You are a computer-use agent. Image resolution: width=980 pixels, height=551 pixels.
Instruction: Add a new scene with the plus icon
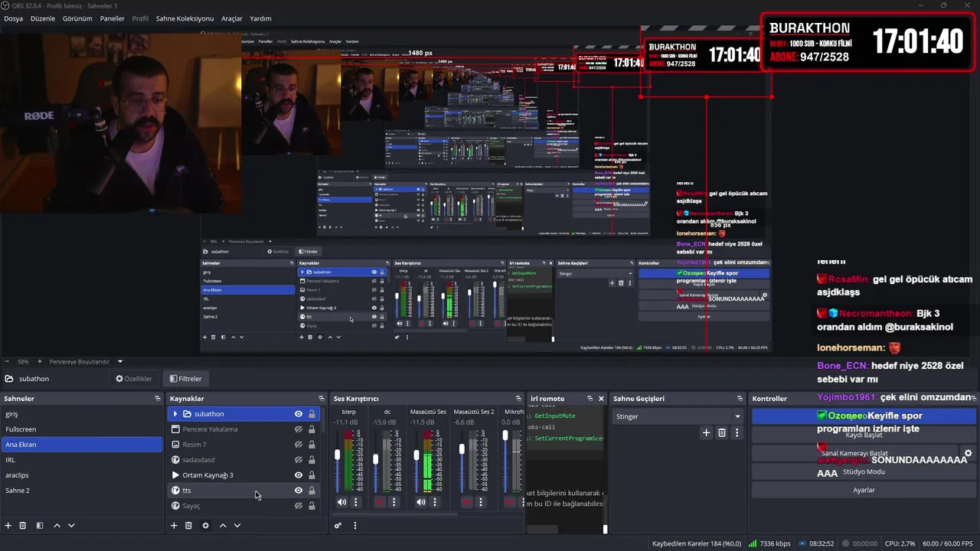(8, 526)
